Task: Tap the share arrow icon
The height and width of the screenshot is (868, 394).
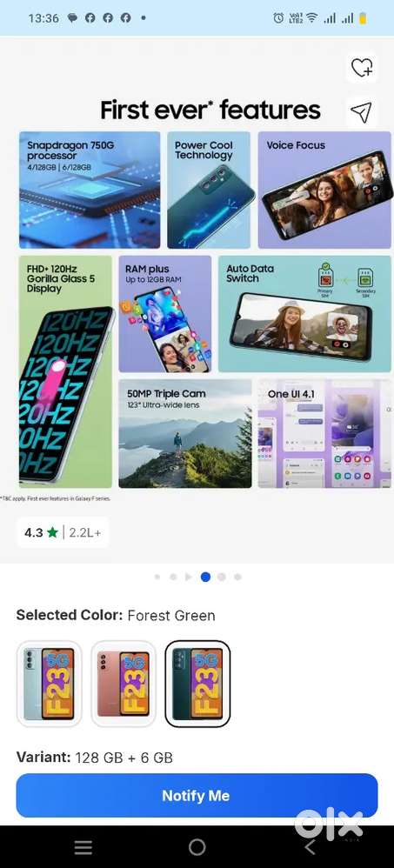Action: (362, 112)
